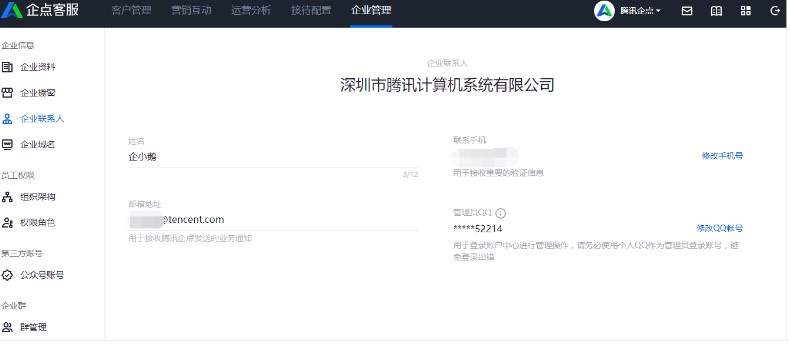Open 组织架构 sidebar entry

point(38,197)
